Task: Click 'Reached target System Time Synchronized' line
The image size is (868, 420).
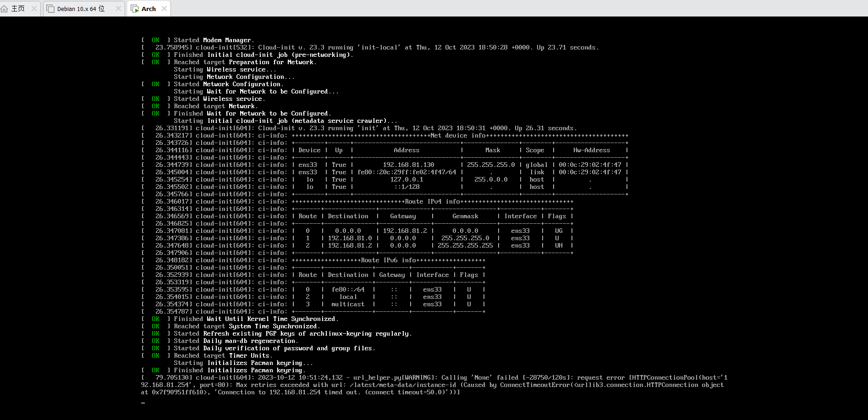Action: (231, 326)
